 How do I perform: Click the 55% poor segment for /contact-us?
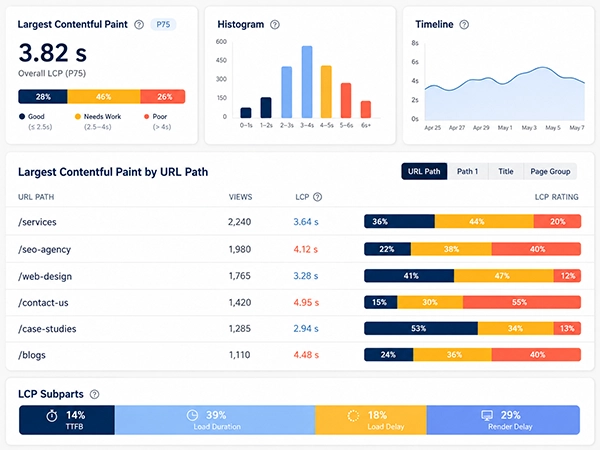pyautogui.click(x=522, y=302)
